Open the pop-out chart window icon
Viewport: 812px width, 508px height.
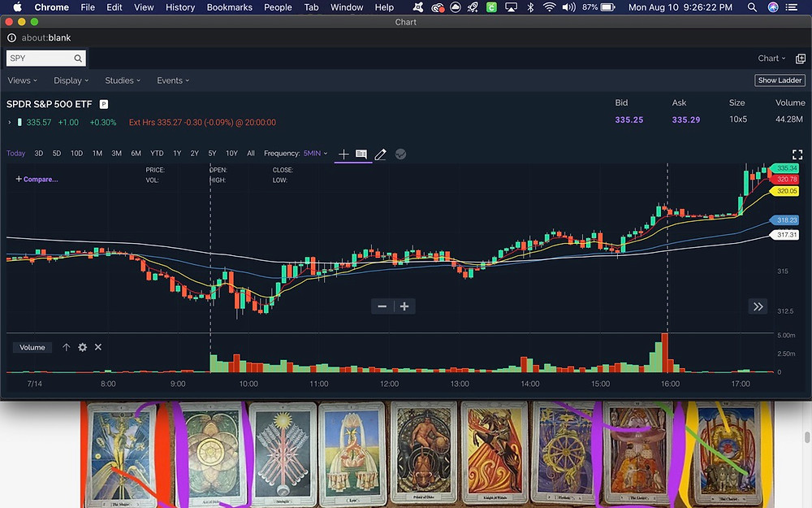click(800, 59)
